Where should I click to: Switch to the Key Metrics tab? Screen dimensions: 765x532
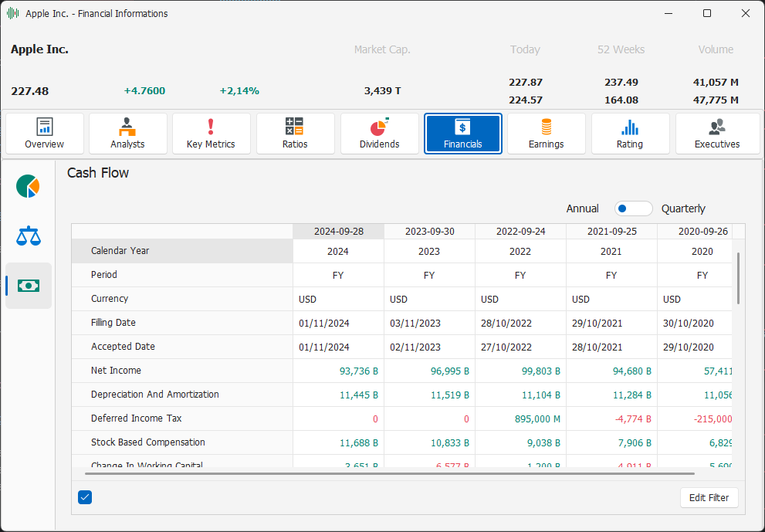pos(212,134)
